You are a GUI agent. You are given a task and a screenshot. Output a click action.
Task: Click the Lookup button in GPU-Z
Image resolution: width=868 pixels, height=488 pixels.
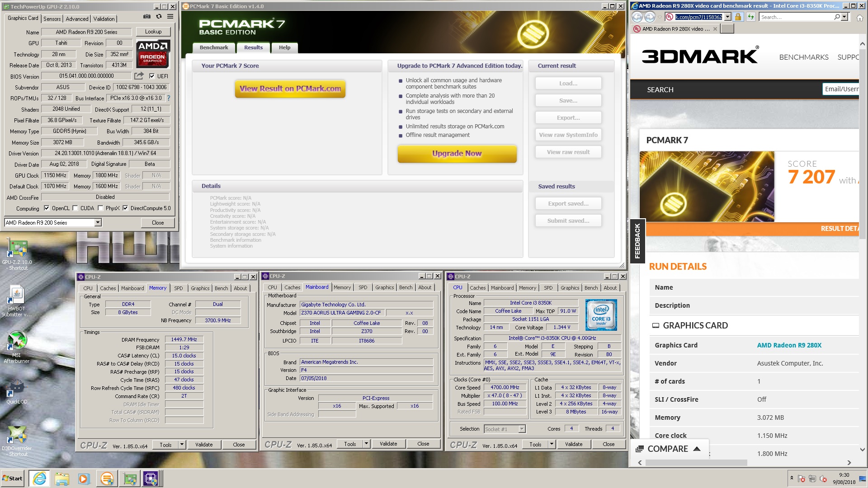(153, 32)
